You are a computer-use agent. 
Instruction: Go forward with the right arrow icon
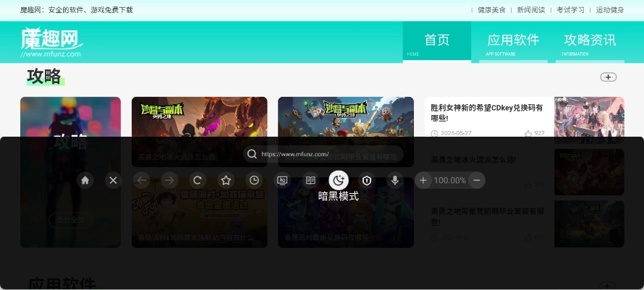click(x=169, y=180)
